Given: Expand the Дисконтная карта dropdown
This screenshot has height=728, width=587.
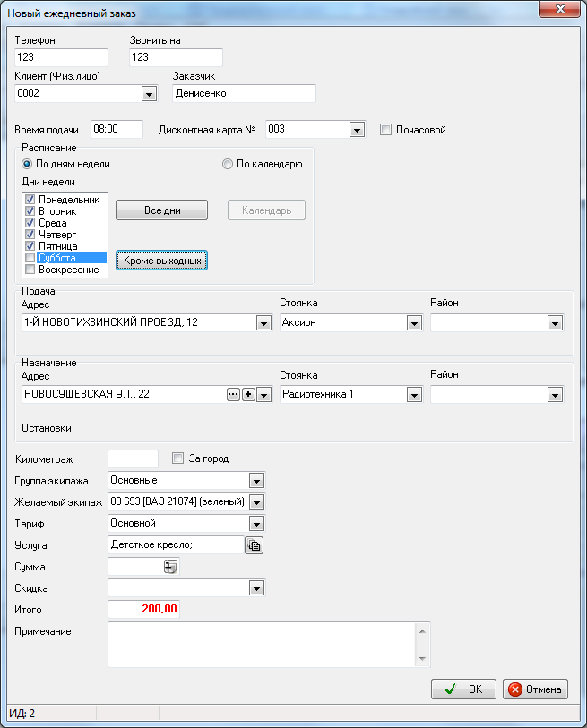Looking at the screenshot, I should [x=357, y=130].
